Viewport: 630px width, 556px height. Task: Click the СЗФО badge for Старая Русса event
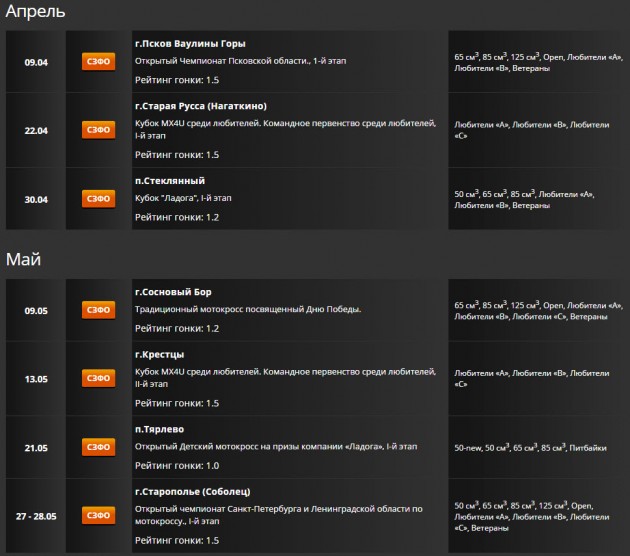coord(98,130)
